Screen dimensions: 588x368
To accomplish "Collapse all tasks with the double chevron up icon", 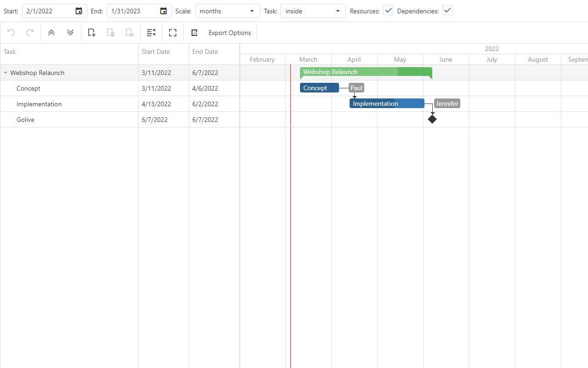I will click(51, 33).
